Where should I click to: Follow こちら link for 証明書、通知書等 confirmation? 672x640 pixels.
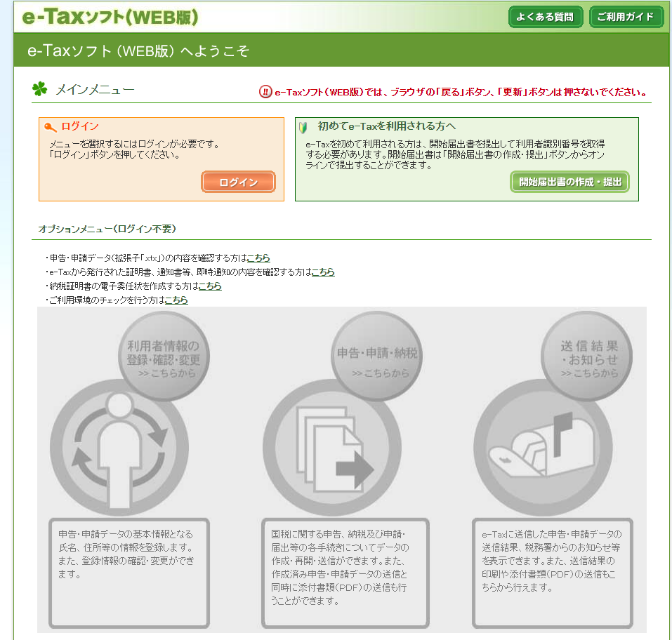tap(323, 272)
